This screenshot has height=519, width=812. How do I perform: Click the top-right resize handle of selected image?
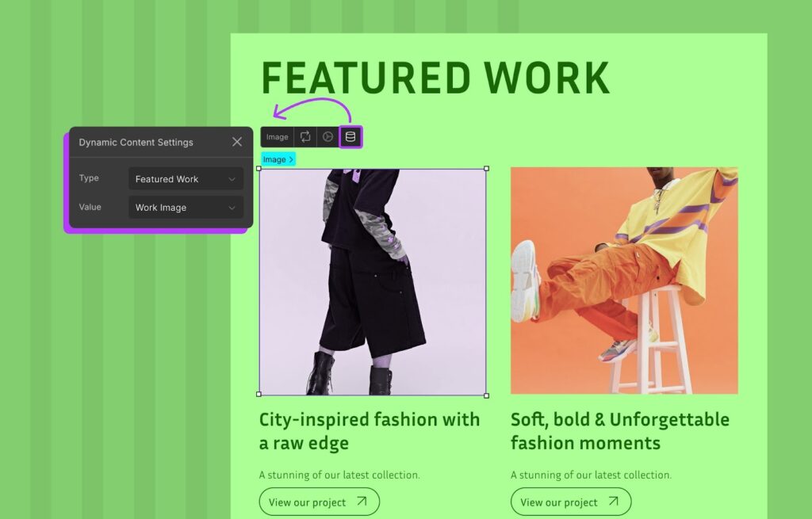coord(486,169)
